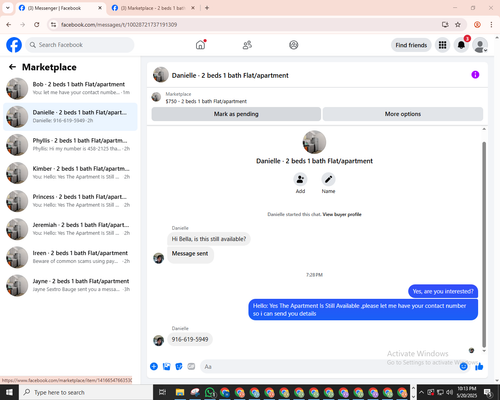Open Princess apartment conversation
This screenshot has height=400, width=500.
click(70, 201)
